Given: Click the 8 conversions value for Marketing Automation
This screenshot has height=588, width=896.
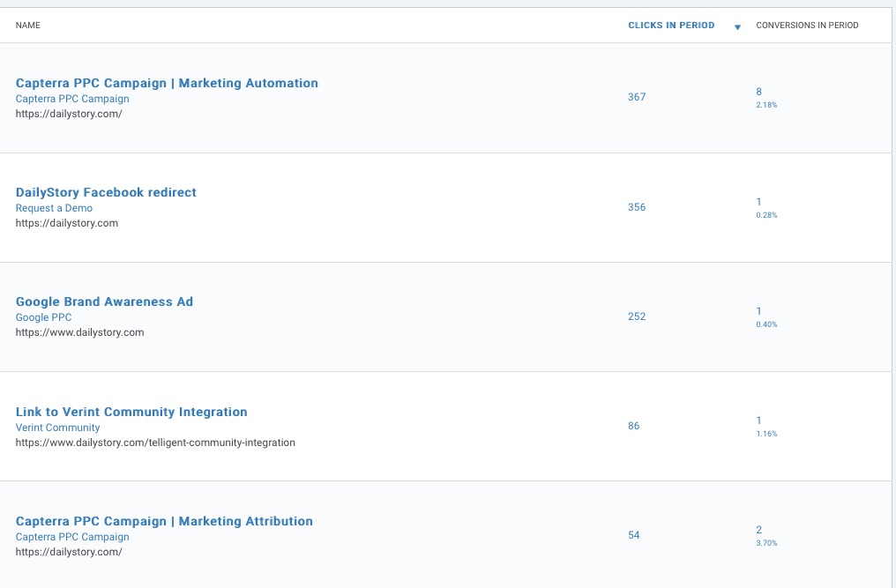Looking at the screenshot, I should point(758,92).
